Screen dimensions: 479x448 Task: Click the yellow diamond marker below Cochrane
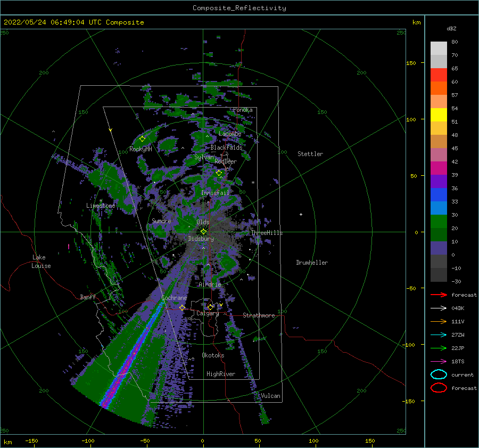click(182, 307)
